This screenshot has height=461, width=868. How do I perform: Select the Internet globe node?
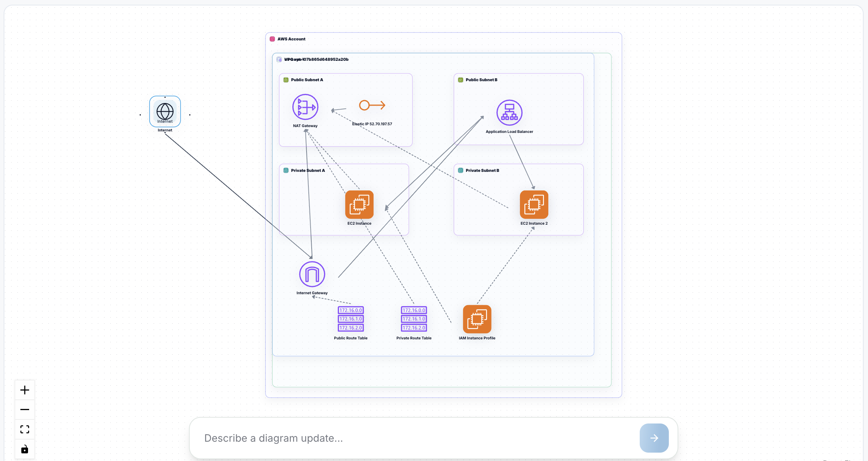[x=165, y=111]
